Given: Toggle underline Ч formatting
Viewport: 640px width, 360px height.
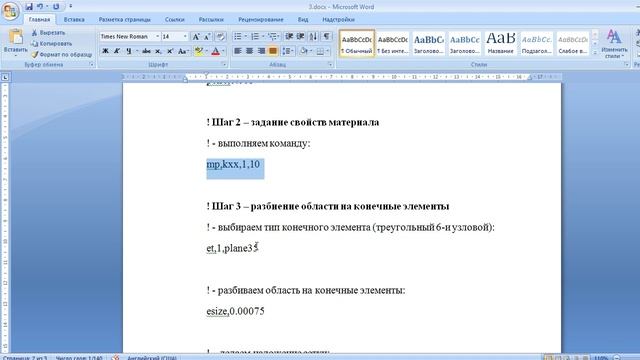Looking at the screenshot, I should click(x=129, y=51).
